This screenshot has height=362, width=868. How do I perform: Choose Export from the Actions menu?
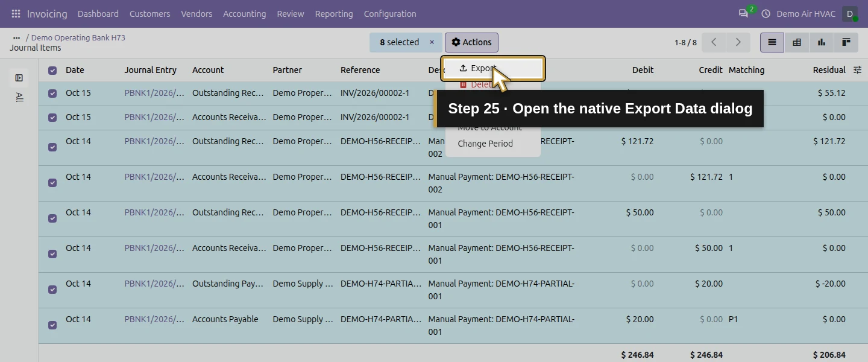(x=493, y=68)
